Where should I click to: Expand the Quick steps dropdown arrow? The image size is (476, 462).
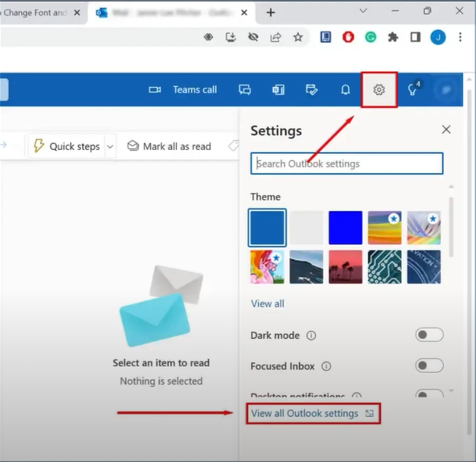pos(111,147)
